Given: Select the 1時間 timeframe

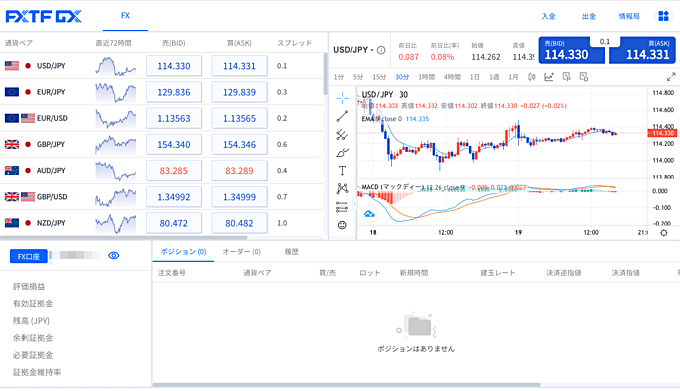Looking at the screenshot, I should pos(426,77).
